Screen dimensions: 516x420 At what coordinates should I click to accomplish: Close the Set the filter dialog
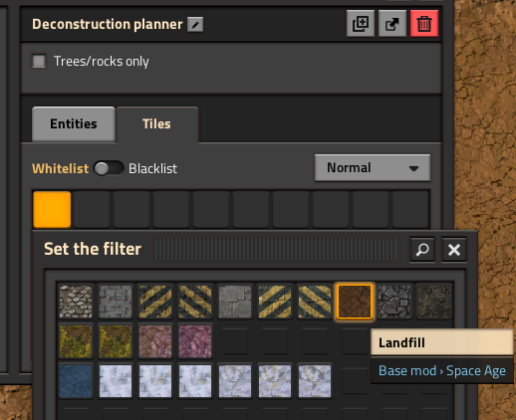pos(454,250)
